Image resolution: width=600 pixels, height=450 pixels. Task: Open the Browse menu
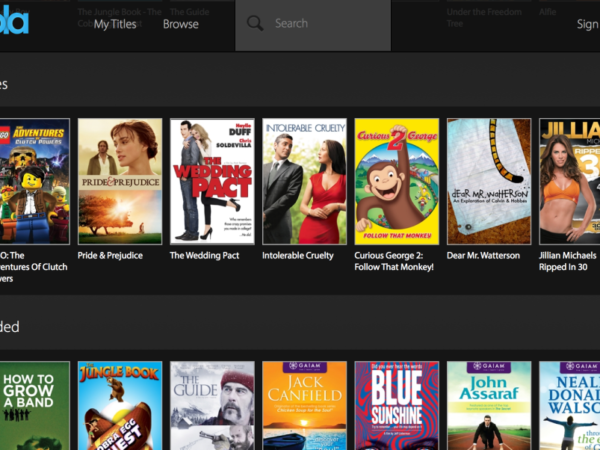(x=181, y=24)
